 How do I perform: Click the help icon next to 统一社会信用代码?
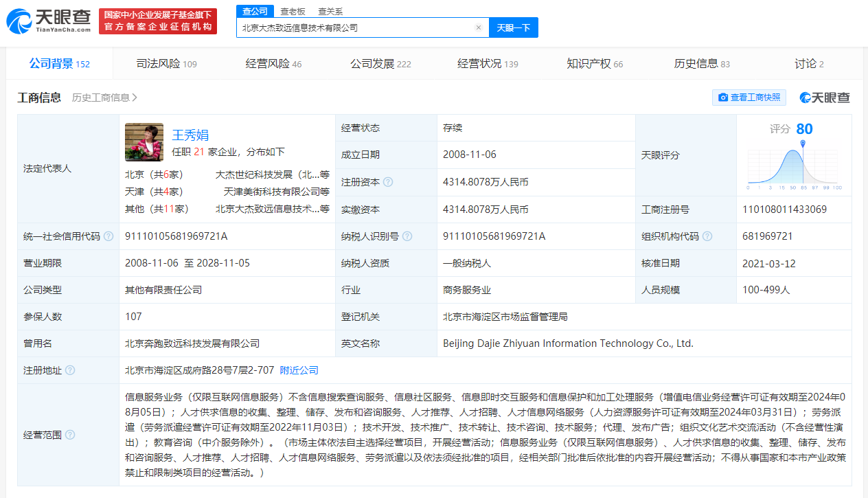[x=108, y=236]
